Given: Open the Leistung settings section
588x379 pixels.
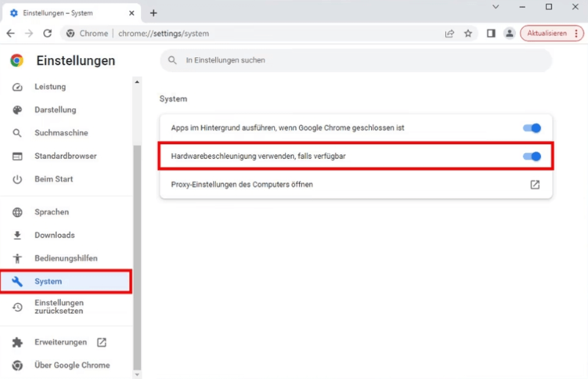Looking at the screenshot, I should pyautogui.click(x=50, y=87).
